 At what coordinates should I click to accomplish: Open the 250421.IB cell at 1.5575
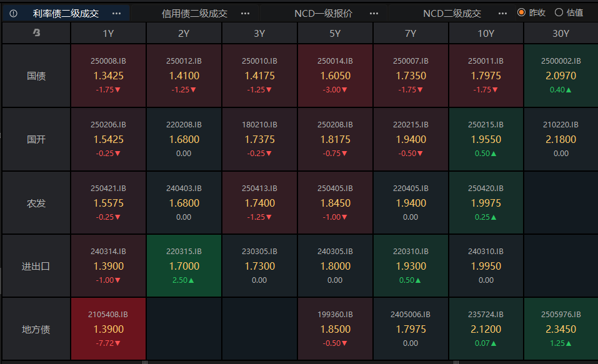pyautogui.click(x=108, y=203)
